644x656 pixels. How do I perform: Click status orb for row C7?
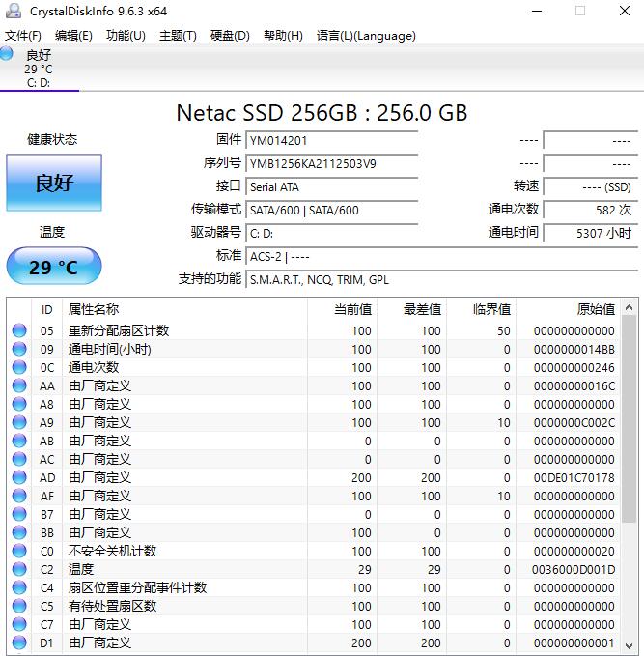(x=19, y=625)
